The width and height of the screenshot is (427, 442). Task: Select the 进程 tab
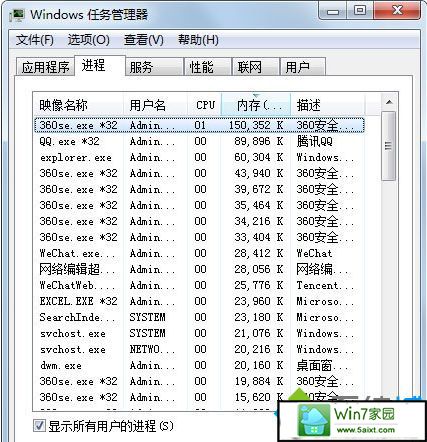point(99,65)
